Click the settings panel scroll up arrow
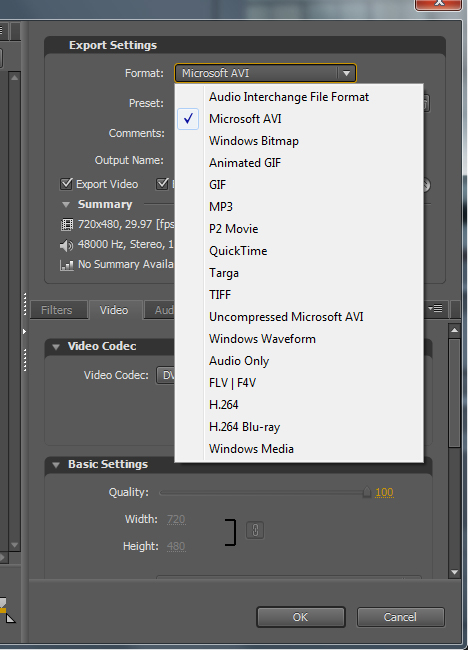Viewport: 468px width, 650px height. (x=455, y=330)
